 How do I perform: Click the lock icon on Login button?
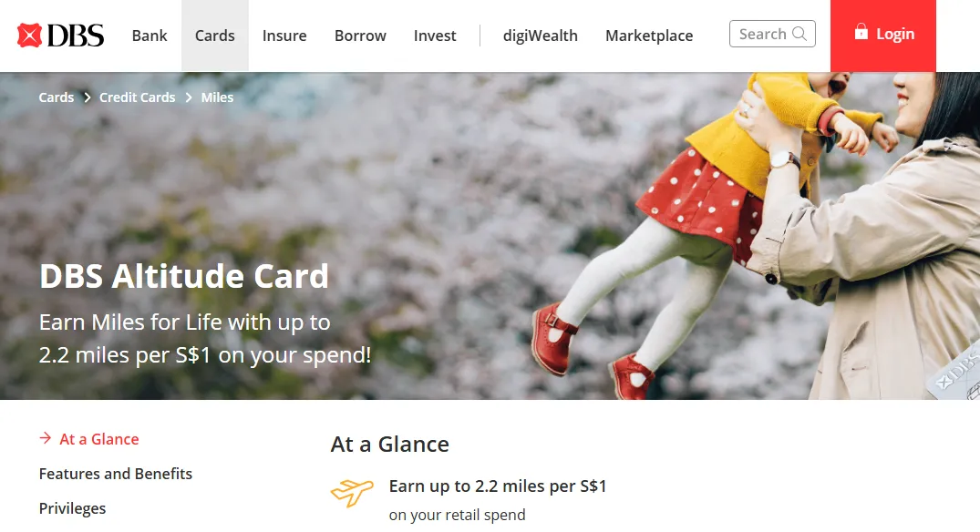(x=861, y=31)
